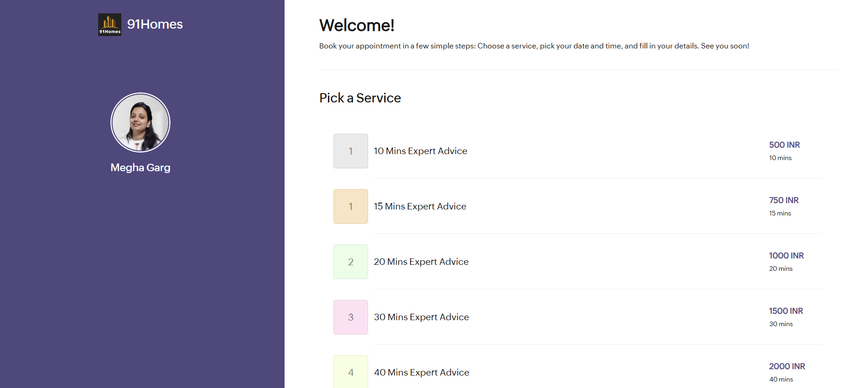Click Megha Garg's profile photo

(x=141, y=123)
